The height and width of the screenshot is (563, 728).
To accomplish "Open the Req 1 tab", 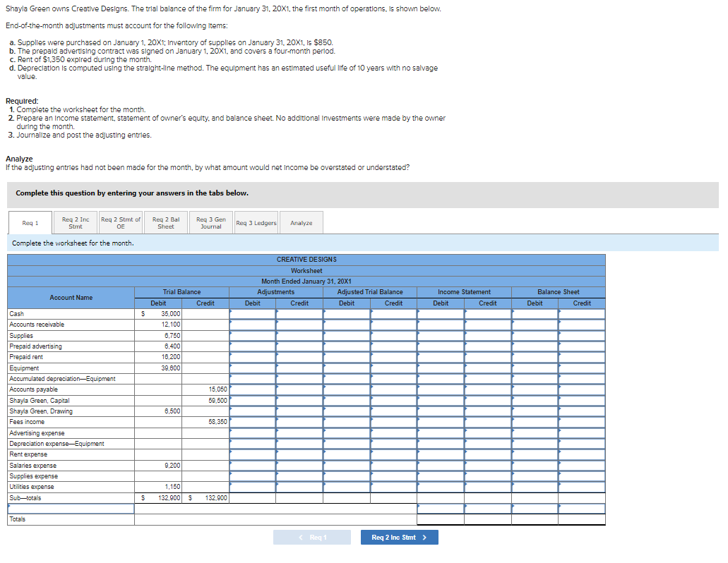I will (30, 223).
